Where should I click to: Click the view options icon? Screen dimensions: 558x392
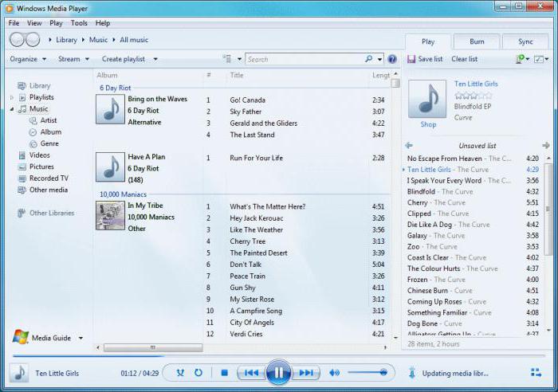[227, 59]
